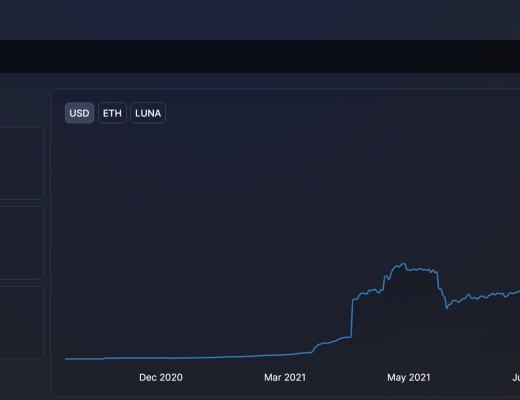Switch chart denomination to LUNA
This screenshot has height=400, width=520.
pyautogui.click(x=148, y=113)
